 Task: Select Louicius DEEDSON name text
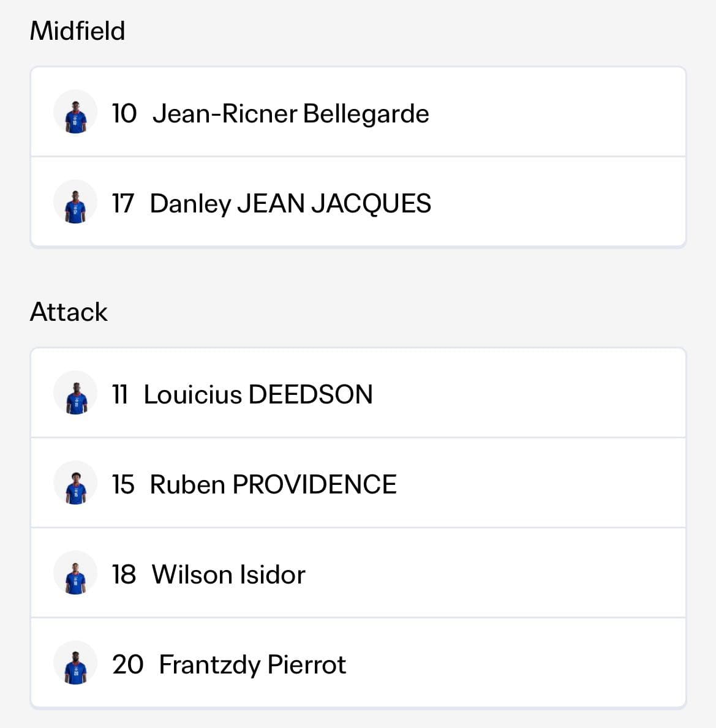(x=258, y=395)
